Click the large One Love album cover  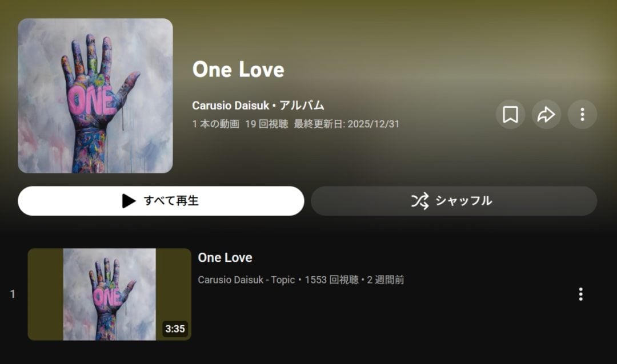point(95,95)
